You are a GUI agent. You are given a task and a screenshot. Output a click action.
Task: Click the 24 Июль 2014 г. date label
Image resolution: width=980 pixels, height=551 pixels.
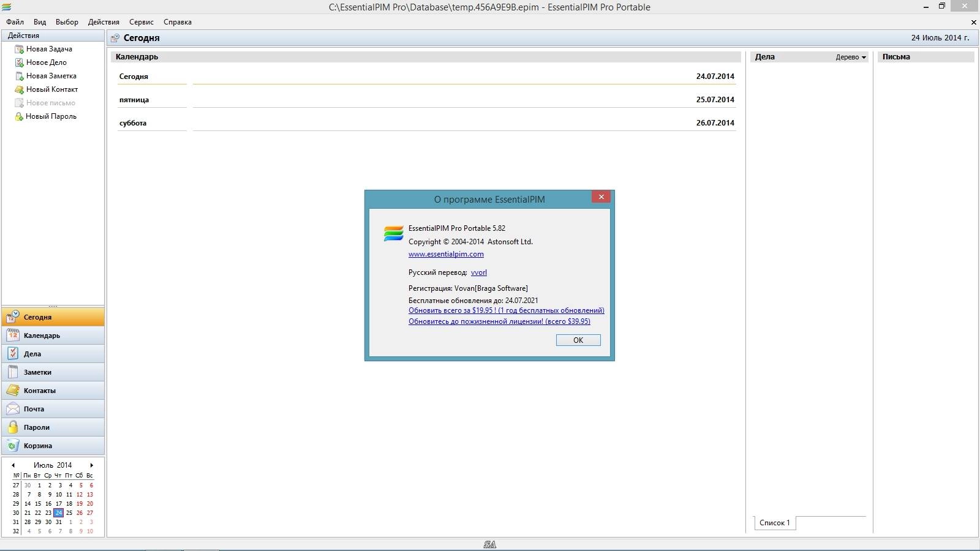tap(940, 38)
